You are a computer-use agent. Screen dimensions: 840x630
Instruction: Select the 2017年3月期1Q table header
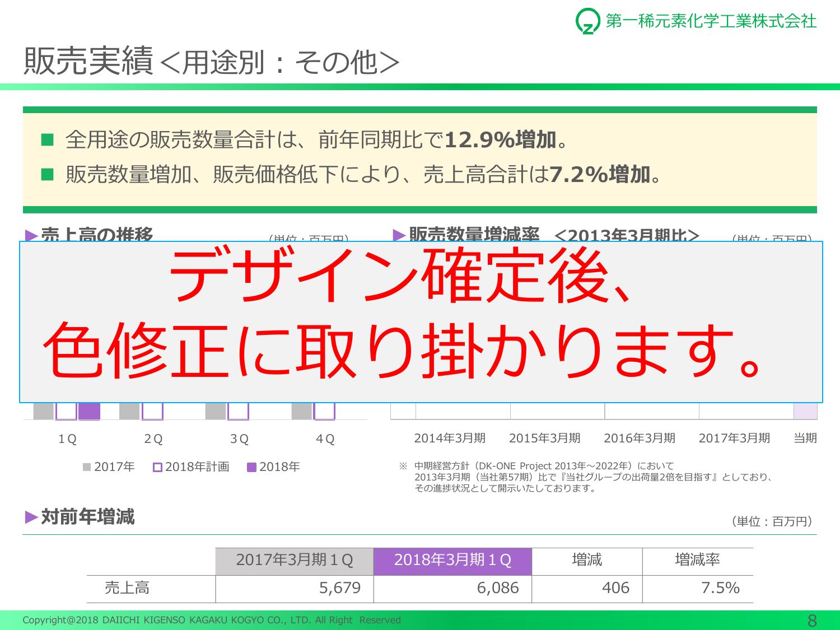pyautogui.click(x=295, y=561)
